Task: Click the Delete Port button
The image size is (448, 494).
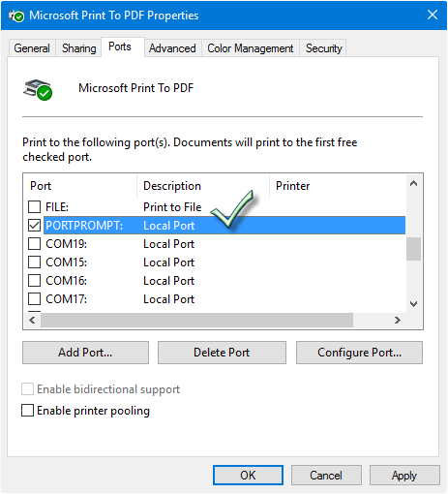Action: coord(222,353)
